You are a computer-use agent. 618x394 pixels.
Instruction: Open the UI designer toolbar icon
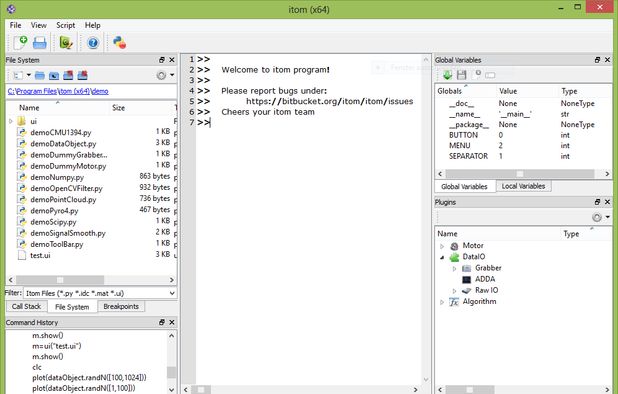click(66, 43)
